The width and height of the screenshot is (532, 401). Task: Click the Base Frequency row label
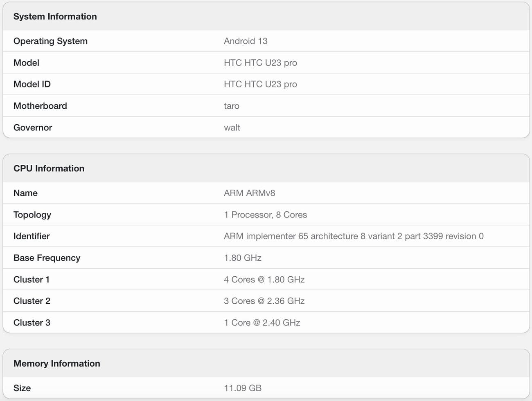47,258
